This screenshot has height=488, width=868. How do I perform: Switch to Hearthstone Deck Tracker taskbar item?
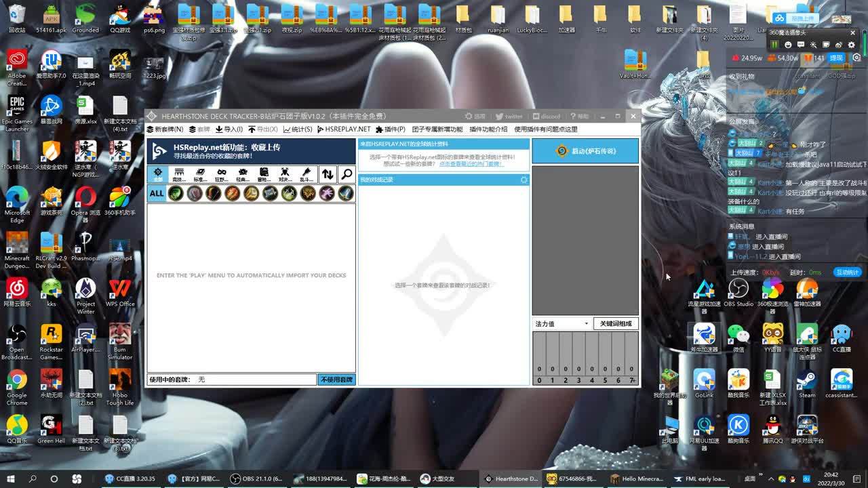(x=512, y=479)
